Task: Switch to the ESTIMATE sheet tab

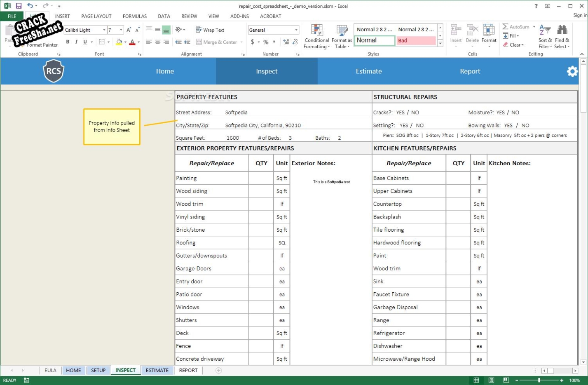Action: pyautogui.click(x=157, y=371)
